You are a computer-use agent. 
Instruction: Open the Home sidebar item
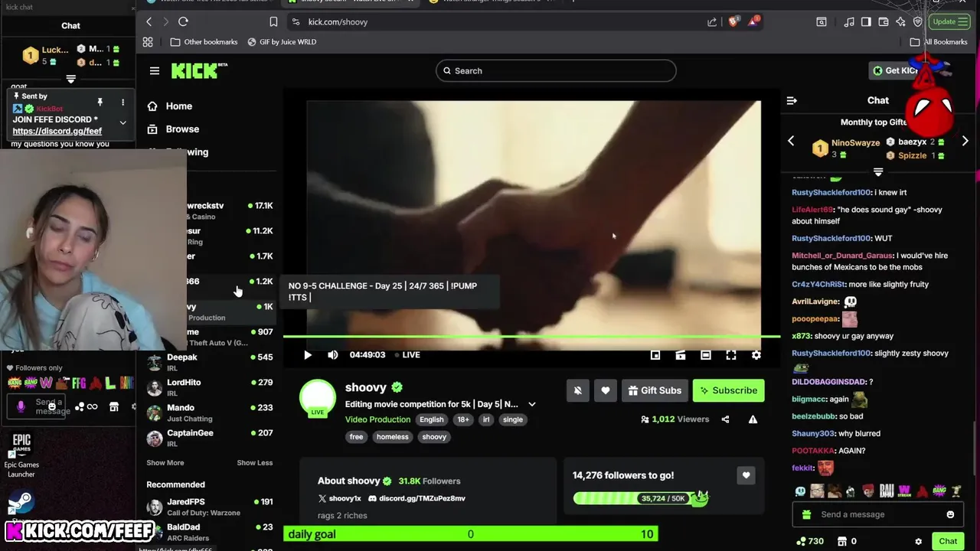(x=170, y=106)
